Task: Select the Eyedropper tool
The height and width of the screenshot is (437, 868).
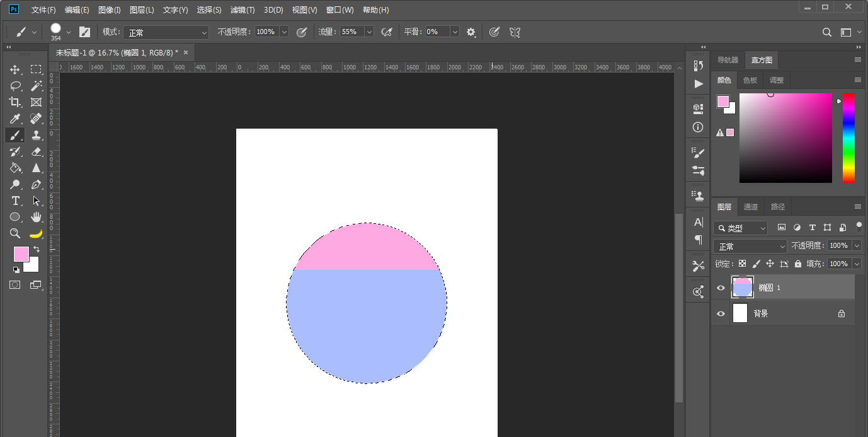Action: (x=15, y=119)
